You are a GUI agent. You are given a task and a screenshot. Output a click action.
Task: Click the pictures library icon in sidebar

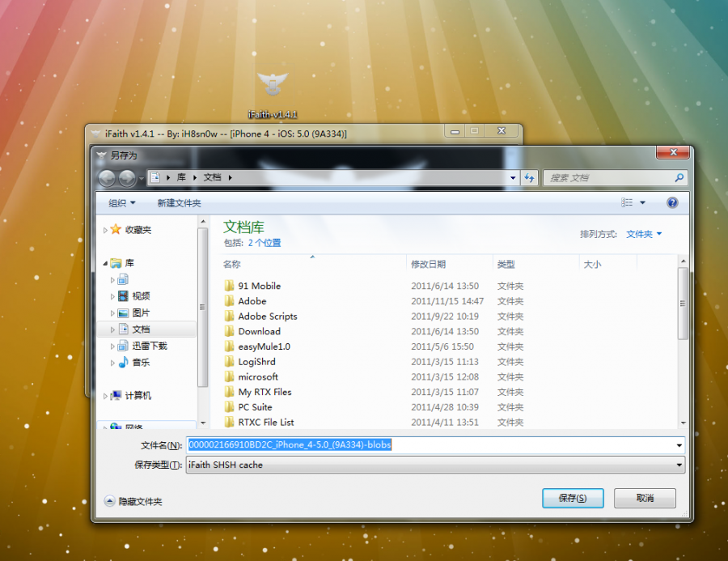coord(123,312)
